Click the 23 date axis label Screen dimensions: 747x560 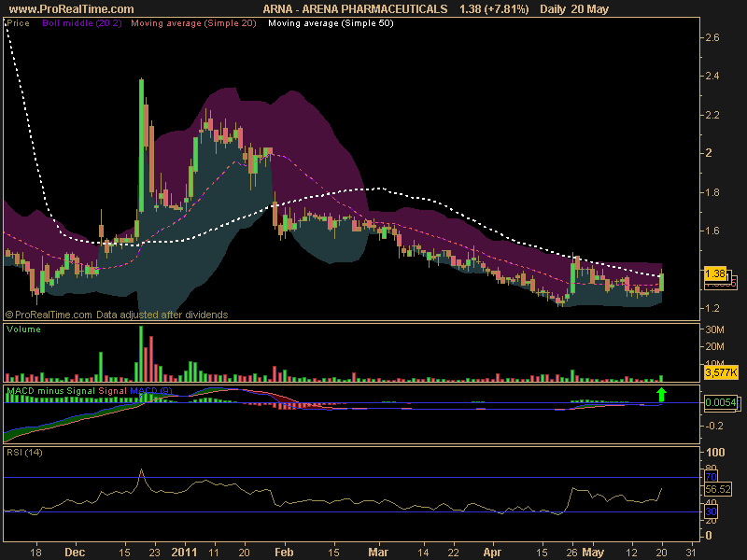pyautogui.click(x=154, y=553)
